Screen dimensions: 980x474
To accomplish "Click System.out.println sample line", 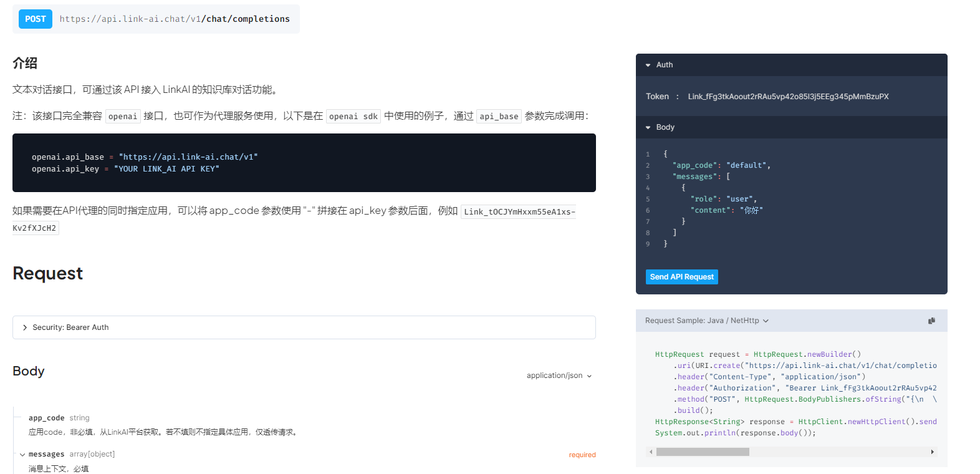I will click(735, 433).
